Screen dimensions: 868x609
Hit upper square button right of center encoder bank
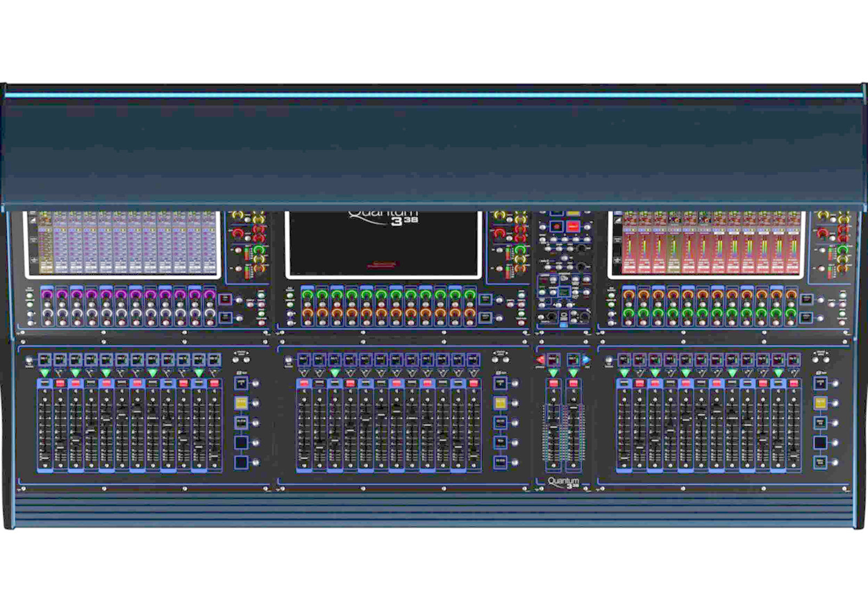coord(486,299)
